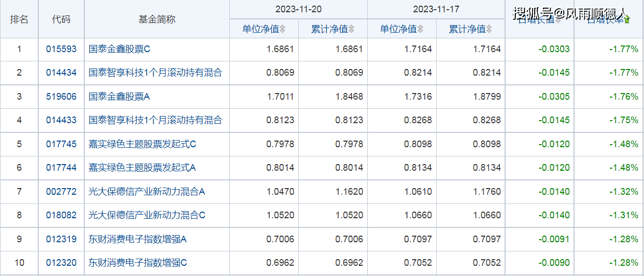Click the 代码 column header

(x=61, y=19)
